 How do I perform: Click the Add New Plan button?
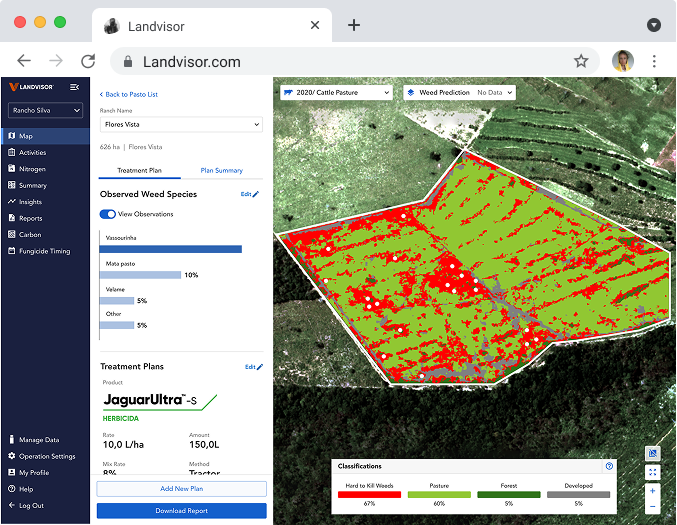coord(181,489)
